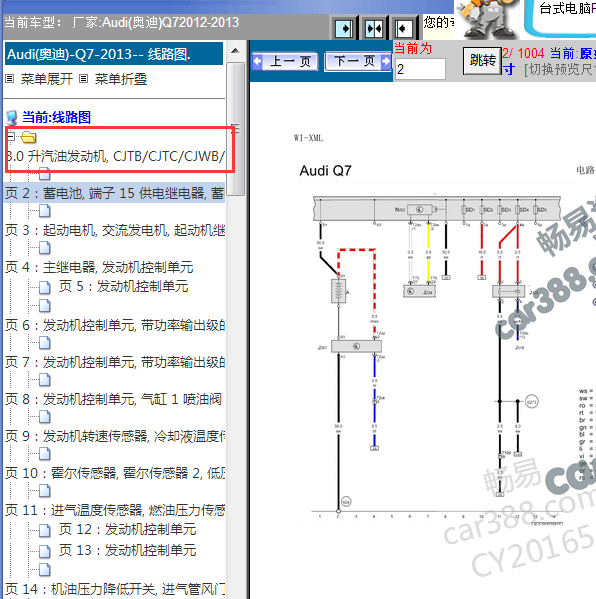Click the 菜单折叠 list icon

[83, 79]
